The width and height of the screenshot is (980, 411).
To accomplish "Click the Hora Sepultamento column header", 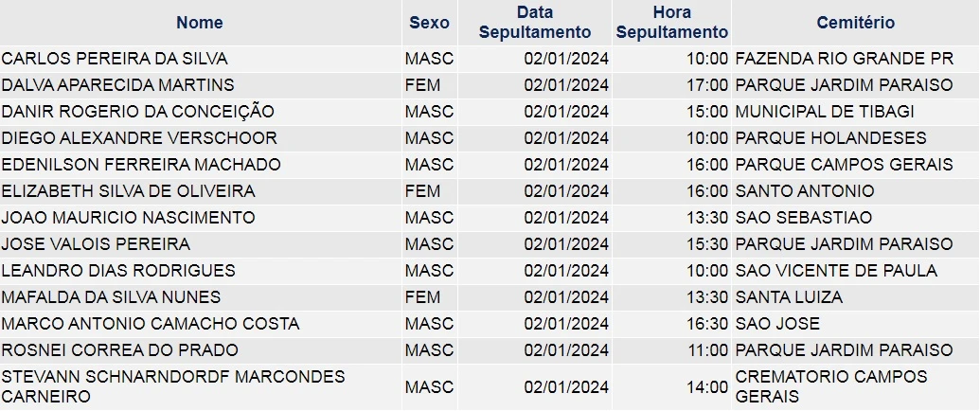I will (671, 23).
